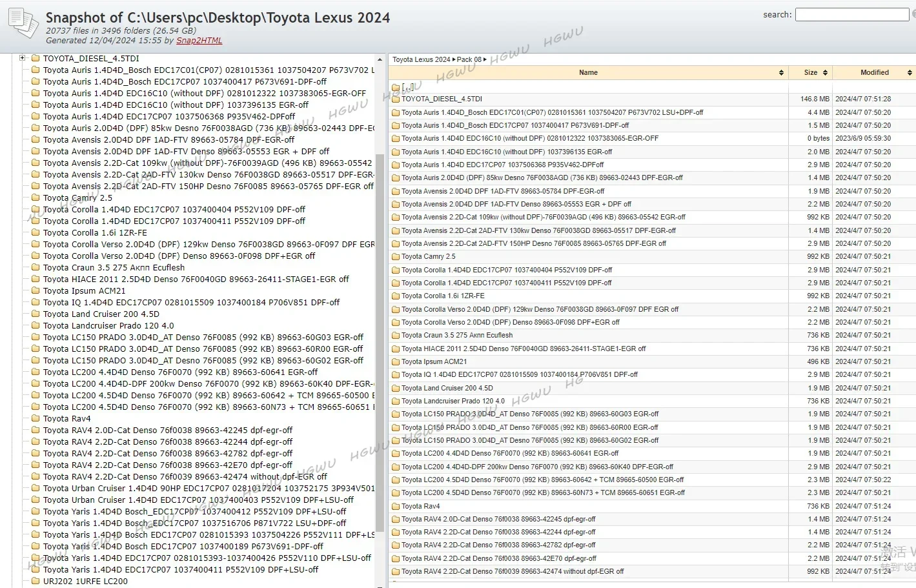Click folder icon of Toyota HIACE 2011 row in list
This screenshot has width=916, height=588.
pyautogui.click(x=396, y=349)
